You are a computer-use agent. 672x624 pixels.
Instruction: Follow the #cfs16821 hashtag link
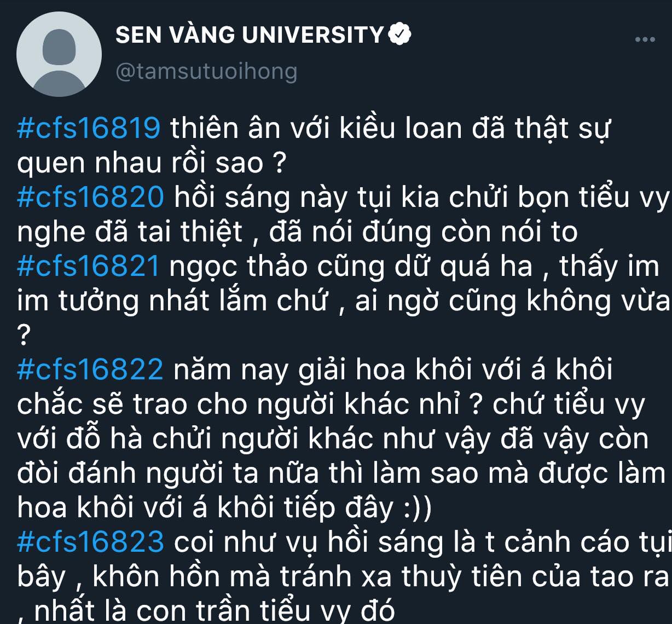pyautogui.click(x=89, y=267)
